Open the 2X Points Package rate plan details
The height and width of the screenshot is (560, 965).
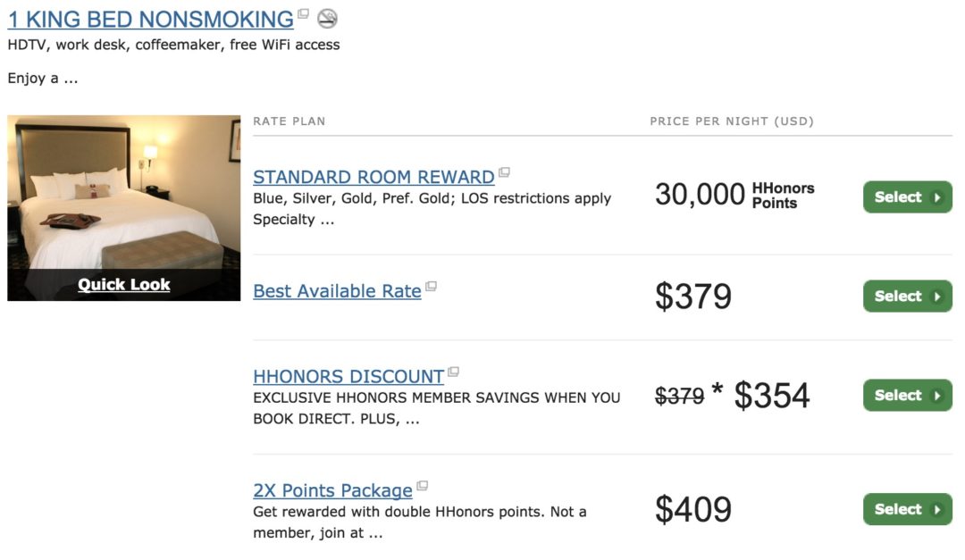pyautogui.click(x=333, y=490)
